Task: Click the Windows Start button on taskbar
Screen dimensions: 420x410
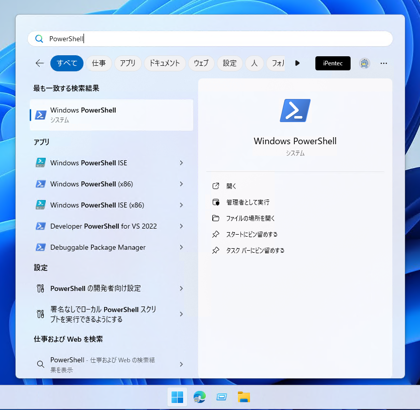Action: click(177, 397)
